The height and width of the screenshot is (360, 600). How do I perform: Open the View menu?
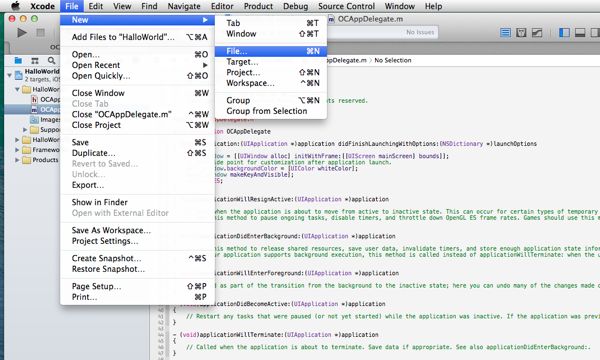pos(122,6)
